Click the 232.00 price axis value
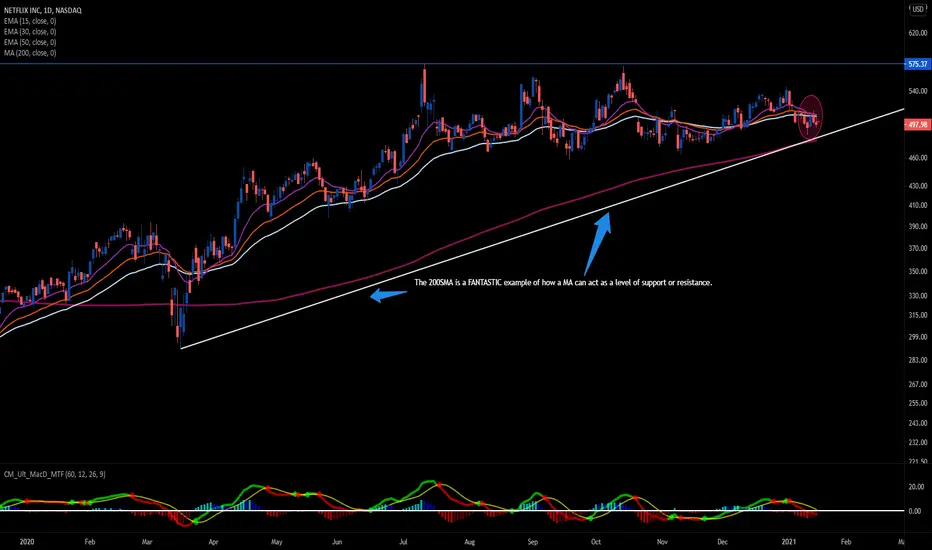Viewport: 932px width, 550px height. [x=918, y=442]
